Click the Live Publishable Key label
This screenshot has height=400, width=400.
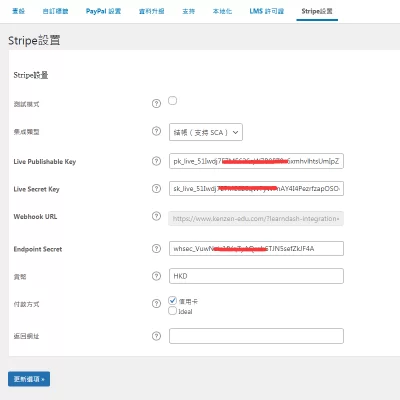point(45,162)
